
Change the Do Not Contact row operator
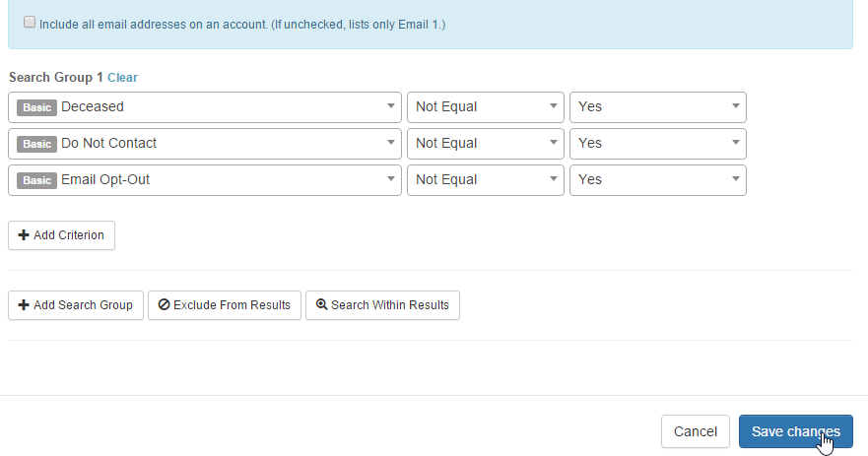tap(486, 144)
